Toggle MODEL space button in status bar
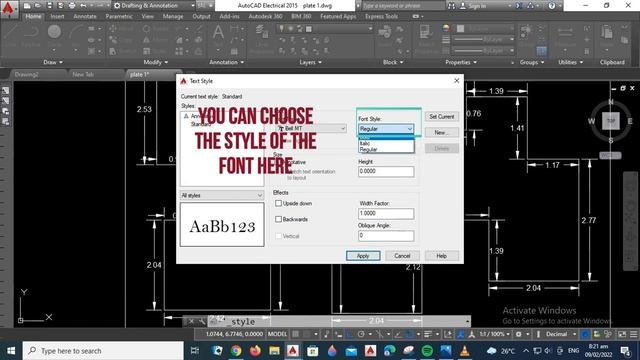640x360 pixels. (x=277, y=334)
